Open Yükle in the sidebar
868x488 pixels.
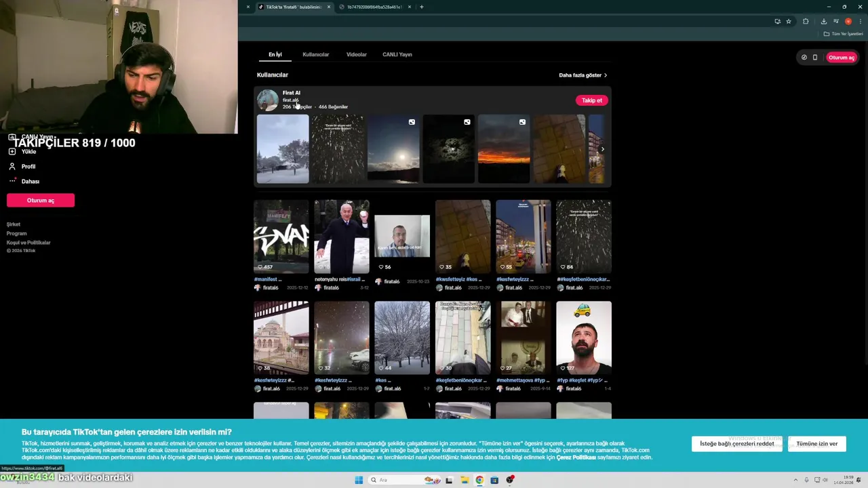(x=28, y=151)
